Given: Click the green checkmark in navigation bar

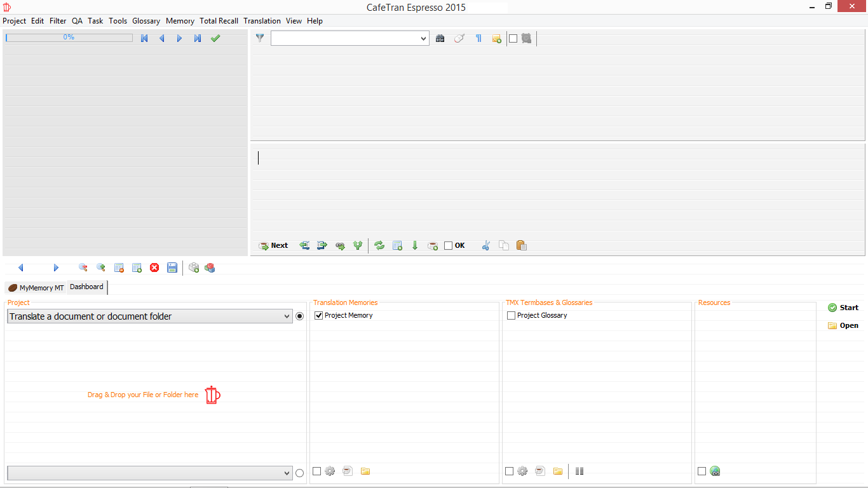Looking at the screenshot, I should coord(215,39).
